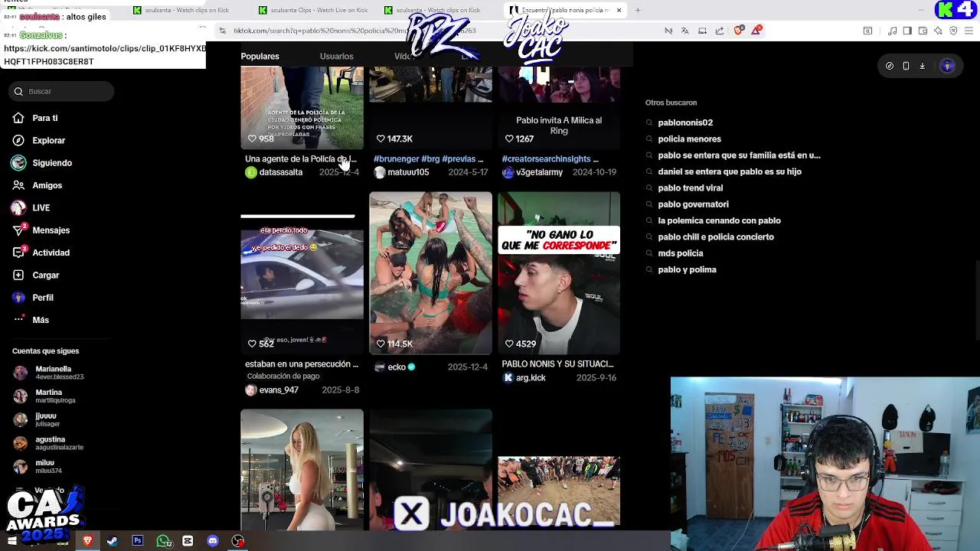Expand the Más menu

pos(40,320)
